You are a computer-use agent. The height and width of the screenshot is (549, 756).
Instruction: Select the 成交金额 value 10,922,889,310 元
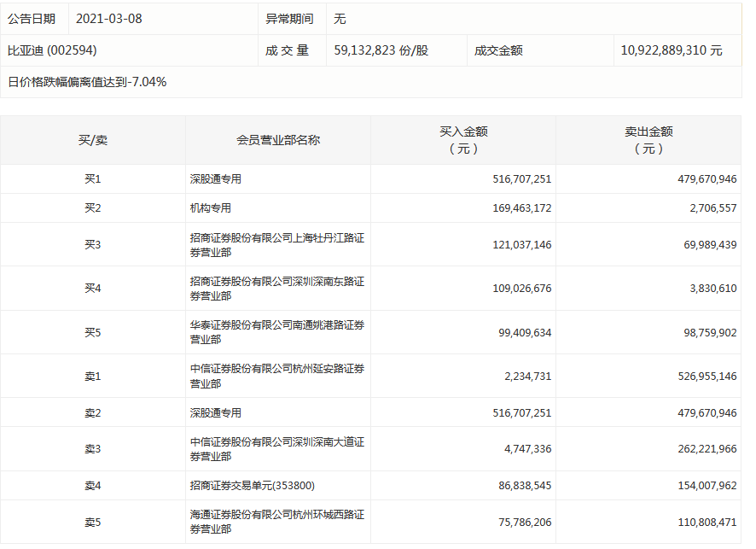point(672,50)
